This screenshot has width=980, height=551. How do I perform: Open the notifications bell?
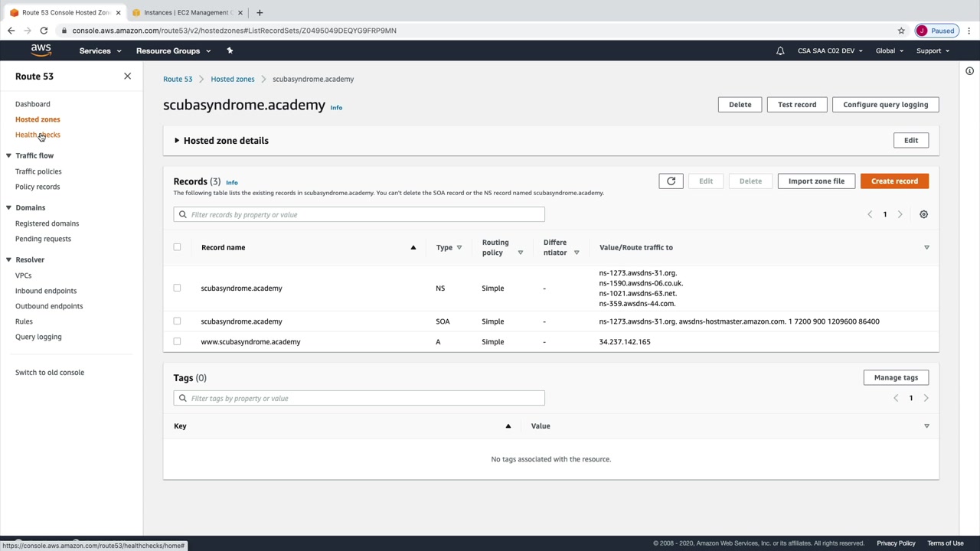(x=780, y=51)
